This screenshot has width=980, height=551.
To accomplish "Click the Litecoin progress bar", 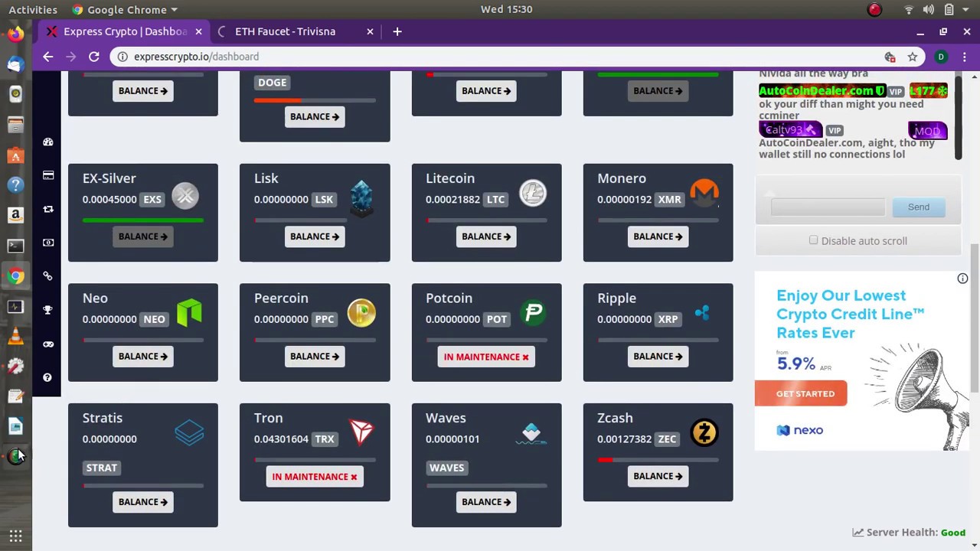I will pos(486,220).
